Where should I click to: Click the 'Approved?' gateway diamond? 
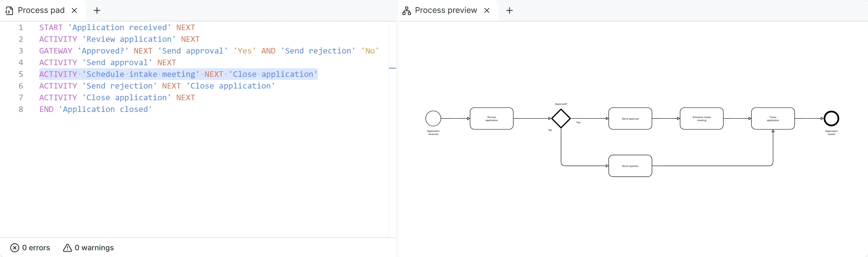pyautogui.click(x=561, y=118)
